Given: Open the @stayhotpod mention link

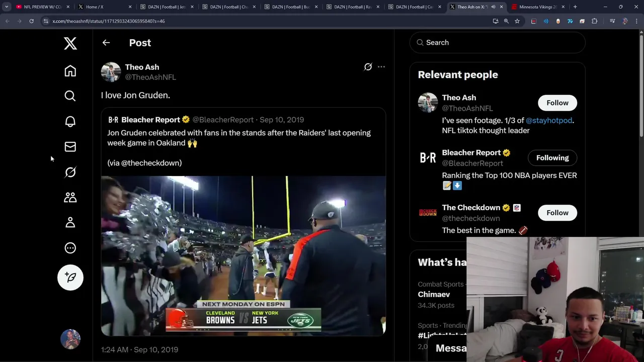Looking at the screenshot, I should [x=549, y=121].
